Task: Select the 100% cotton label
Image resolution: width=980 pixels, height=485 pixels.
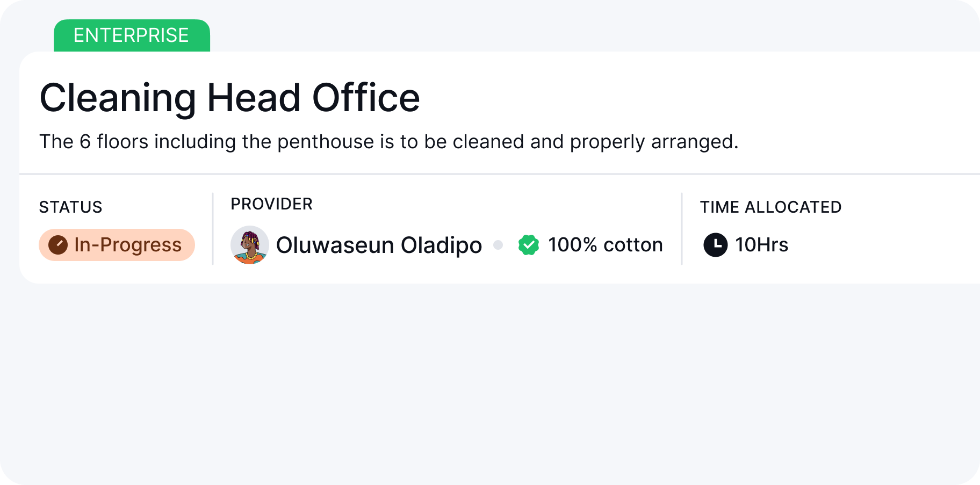Action: (606, 245)
